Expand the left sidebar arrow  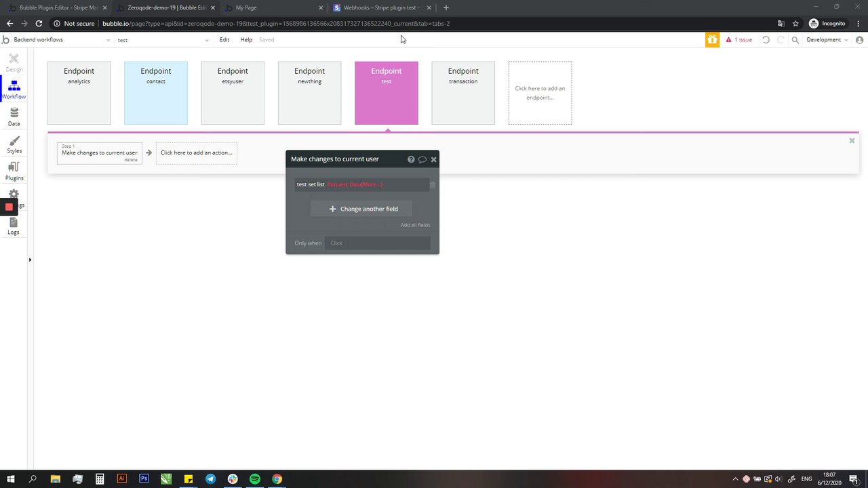tap(30, 260)
